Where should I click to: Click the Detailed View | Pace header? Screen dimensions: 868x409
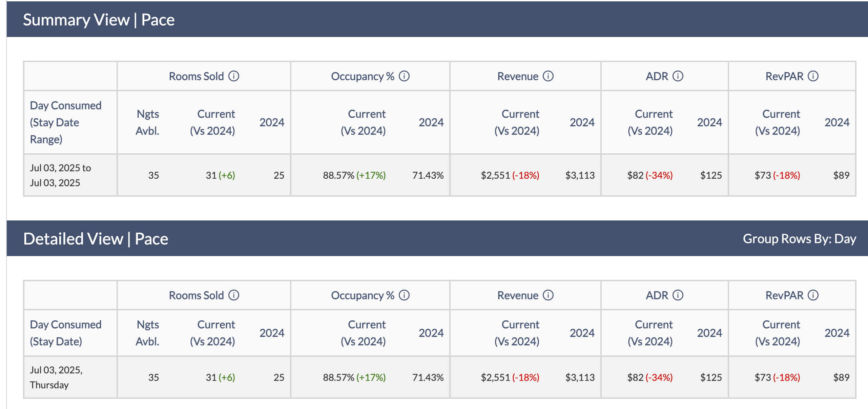[x=96, y=239]
